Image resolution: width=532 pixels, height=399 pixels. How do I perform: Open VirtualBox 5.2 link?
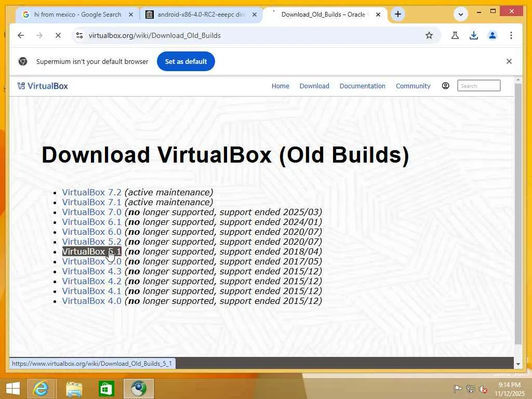click(91, 242)
